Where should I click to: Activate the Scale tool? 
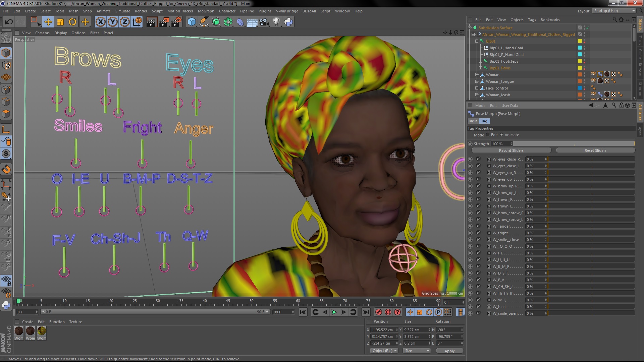coord(60,22)
